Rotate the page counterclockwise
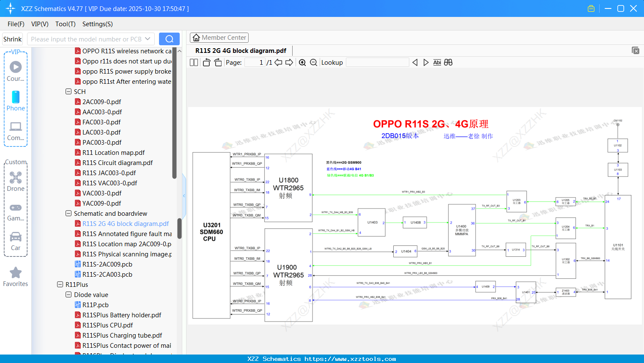 206,63
